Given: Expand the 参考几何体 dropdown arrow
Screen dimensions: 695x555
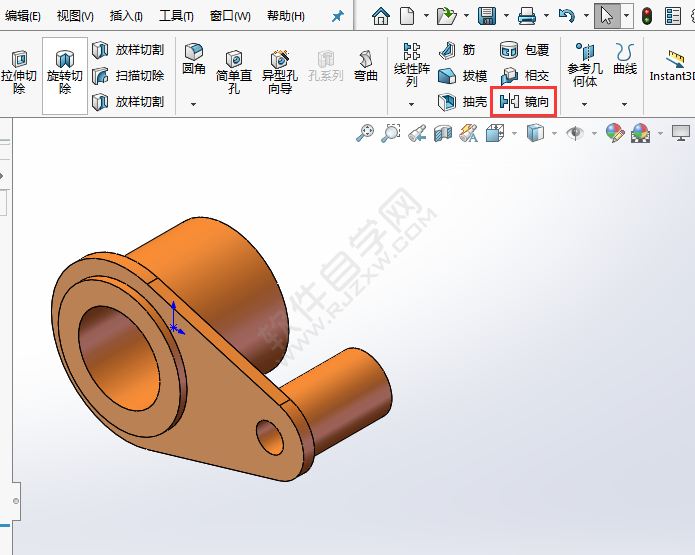Looking at the screenshot, I should point(584,104).
